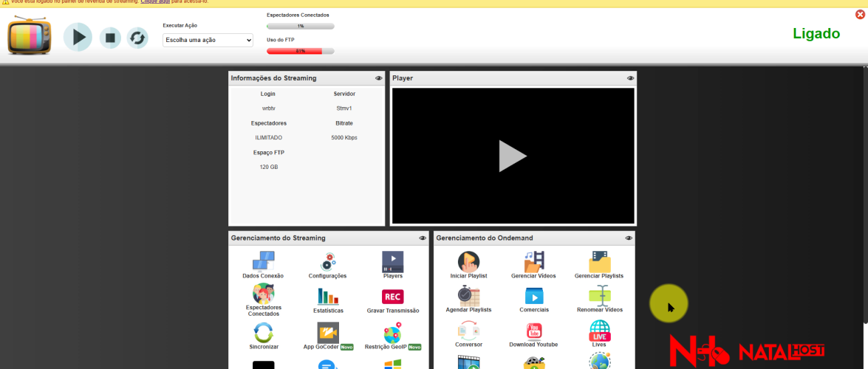Image resolution: width=868 pixels, height=369 pixels.
Task: Follow the 'Clique aqui' reseller panel link
Action: click(154, 1)
